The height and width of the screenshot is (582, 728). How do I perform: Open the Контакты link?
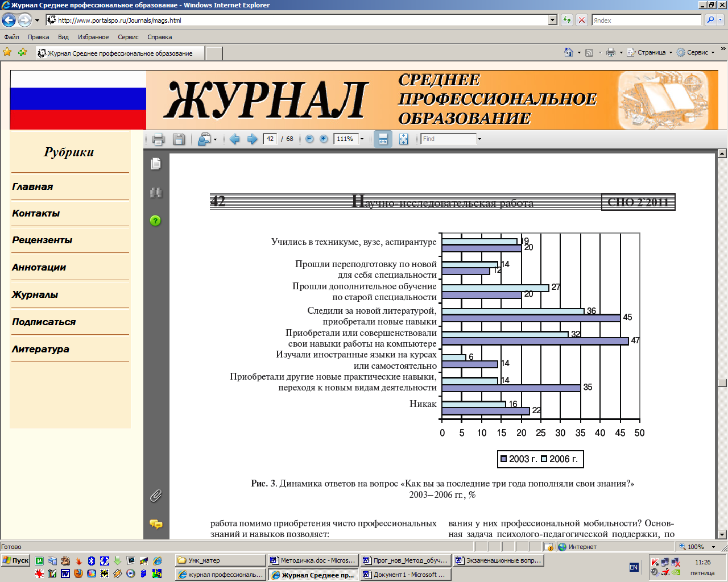(x=36, y=213)
